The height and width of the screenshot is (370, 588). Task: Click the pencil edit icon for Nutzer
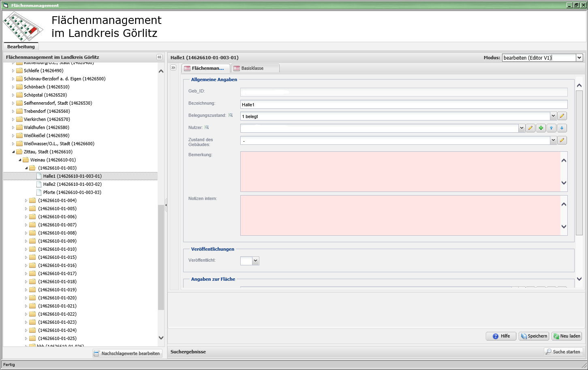(530, 128)
